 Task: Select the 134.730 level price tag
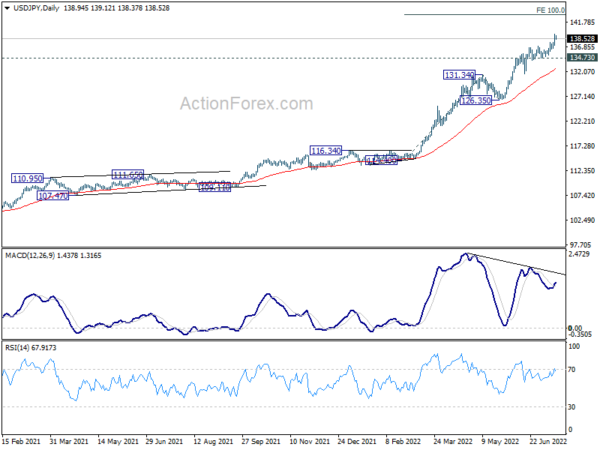tap(582, 57)
